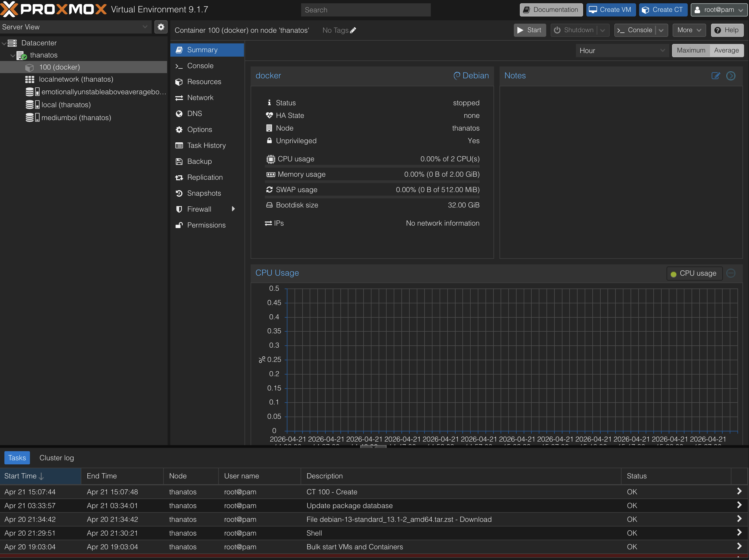Sort by Description column header
749x560 pixels.
pyautogui.click(x=461, y=476)
